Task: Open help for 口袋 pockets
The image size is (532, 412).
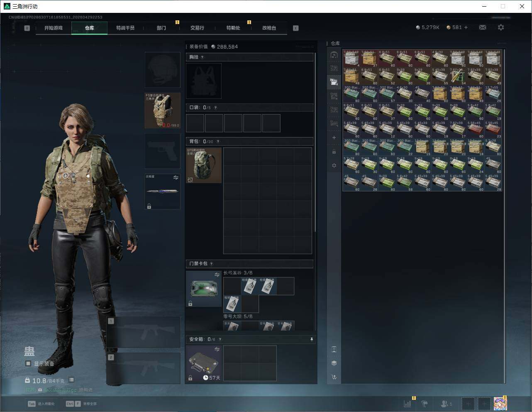Action: (215, 108)
